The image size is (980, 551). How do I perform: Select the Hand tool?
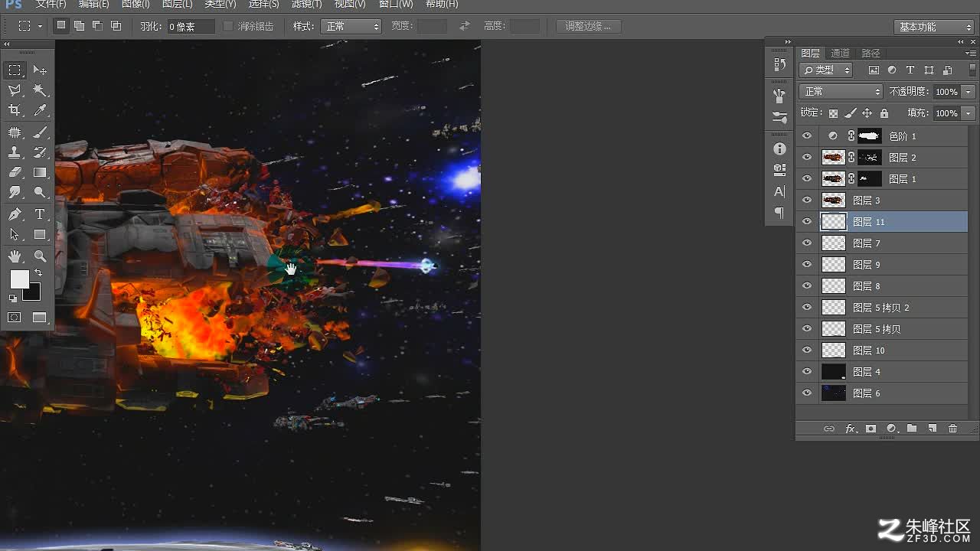click(x=15, y=256)
